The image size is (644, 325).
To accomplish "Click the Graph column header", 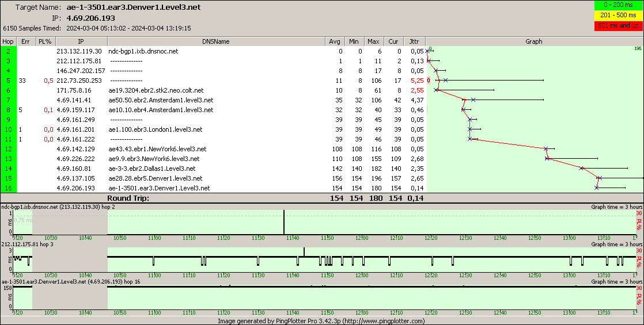I will click(x=534, y=41).
